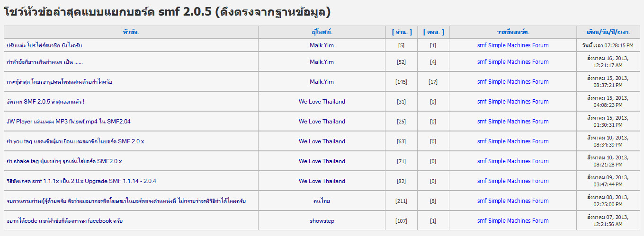Click the '[ อ่าน: ]' column header
This screenshot has width=644, height=236.
pyautogui.click(x=402, y=32)
